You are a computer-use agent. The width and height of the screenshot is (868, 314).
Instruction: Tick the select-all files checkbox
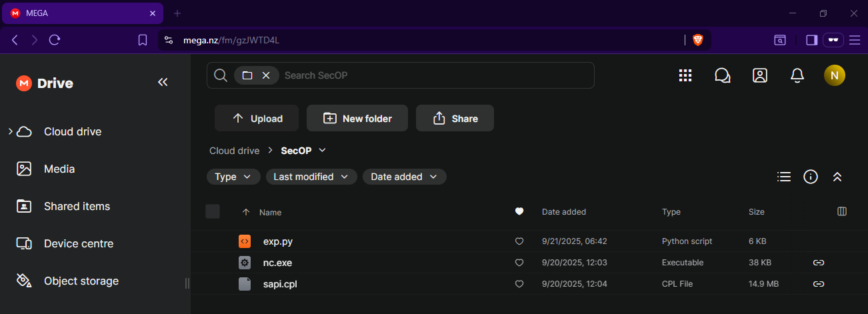213,211
